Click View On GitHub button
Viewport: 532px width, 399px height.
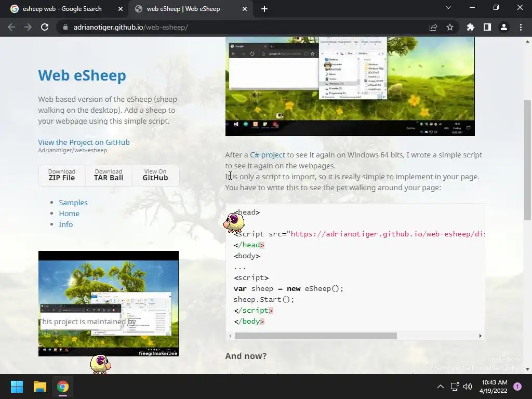pos(155,175)
